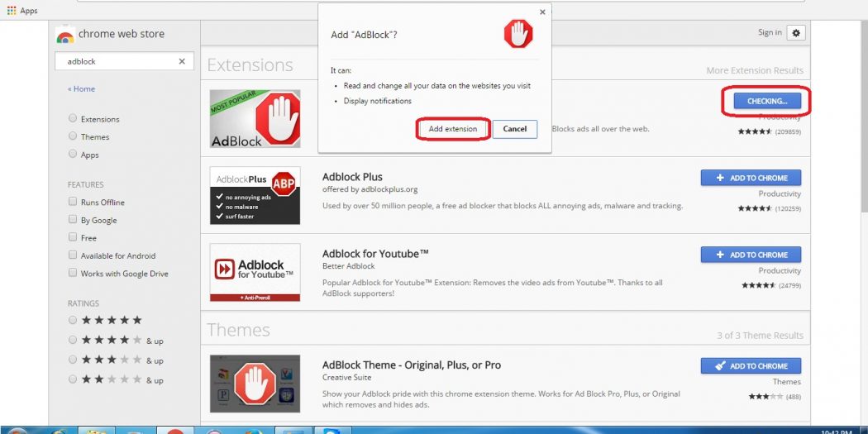Click the 'Display notifications' permission text
Viewport: 868px width, 434px height.
click(x=378, y=101)
